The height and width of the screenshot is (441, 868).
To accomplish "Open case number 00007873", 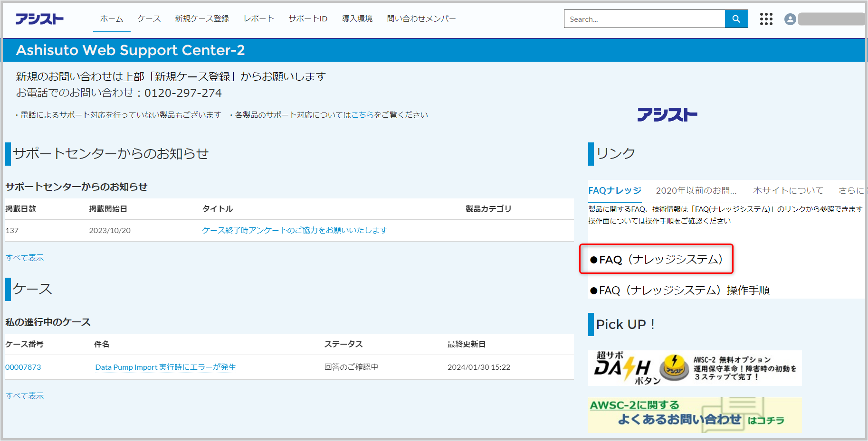I will (23, 367).
